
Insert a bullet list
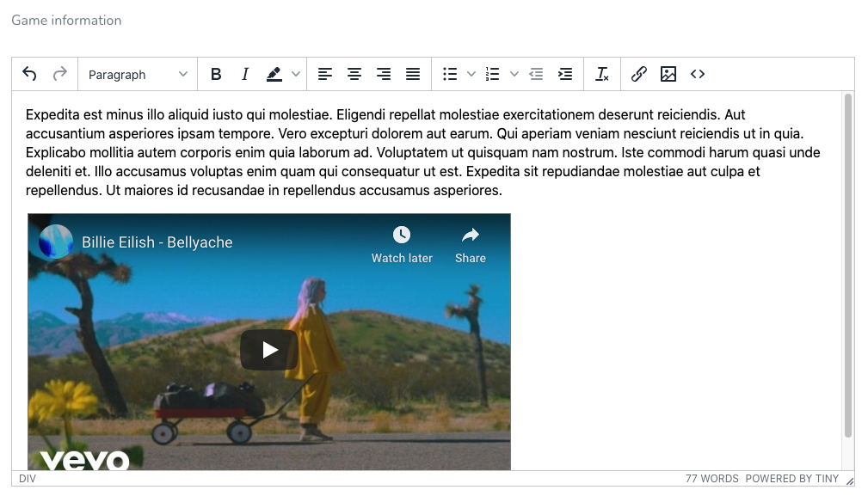[450, 75]
